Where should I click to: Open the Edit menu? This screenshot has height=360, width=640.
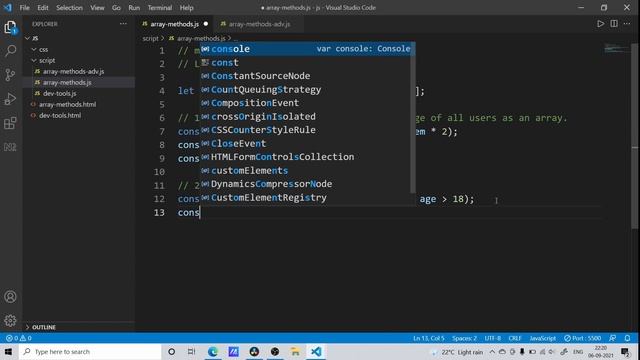click(42, 7)
